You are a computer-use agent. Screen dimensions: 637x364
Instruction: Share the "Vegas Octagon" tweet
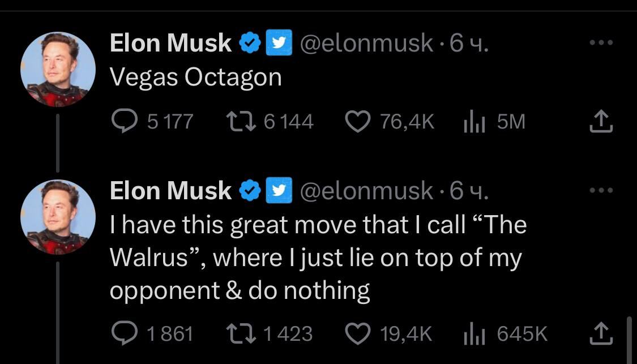601,122
